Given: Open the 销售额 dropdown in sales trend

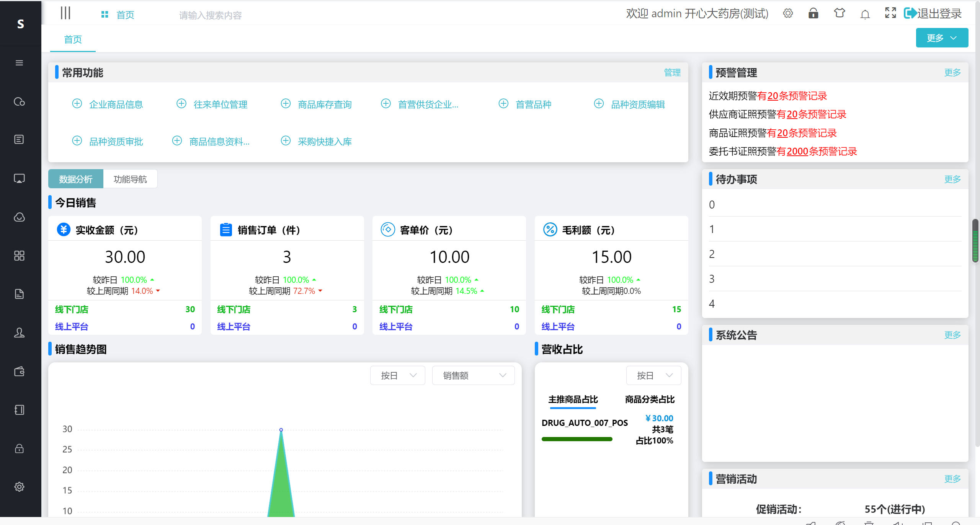Looking at the screenshot, I should pyautogui.click(x=473, y=375).
